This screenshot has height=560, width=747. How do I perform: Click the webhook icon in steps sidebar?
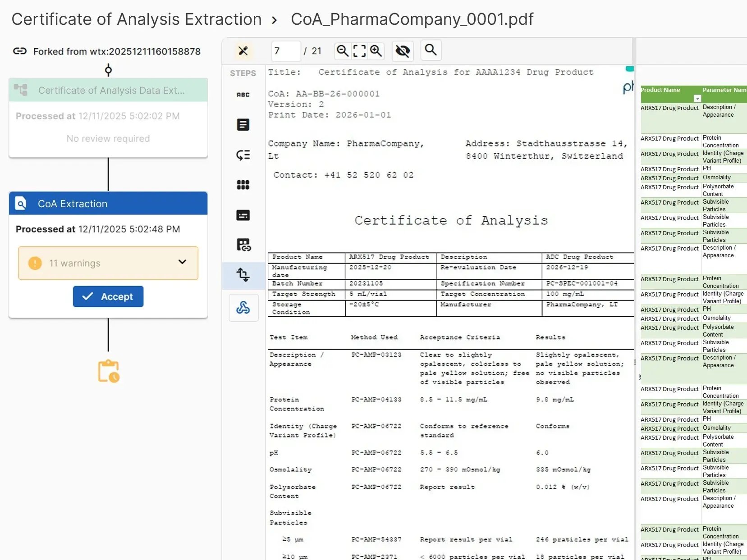pos(243,308)
